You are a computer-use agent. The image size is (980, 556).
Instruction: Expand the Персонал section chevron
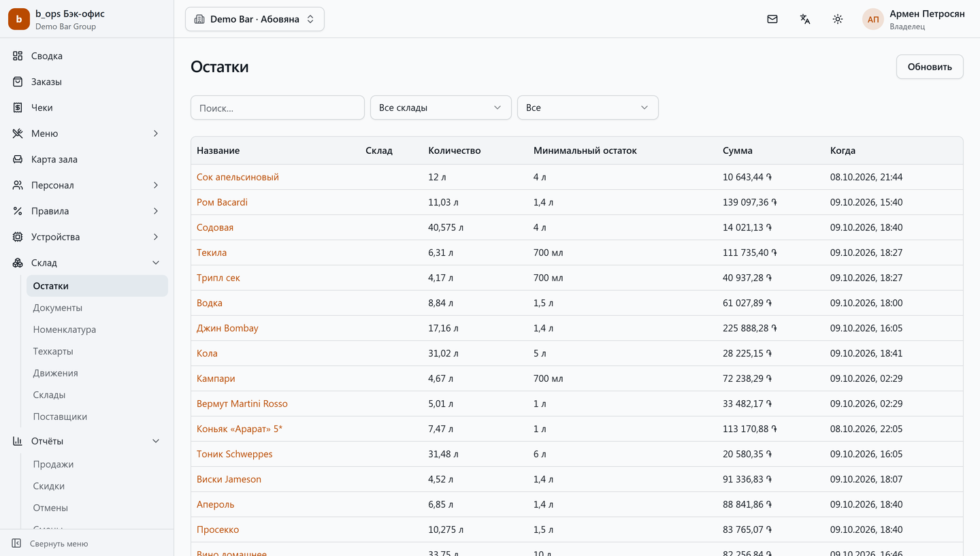pos(156,185)
